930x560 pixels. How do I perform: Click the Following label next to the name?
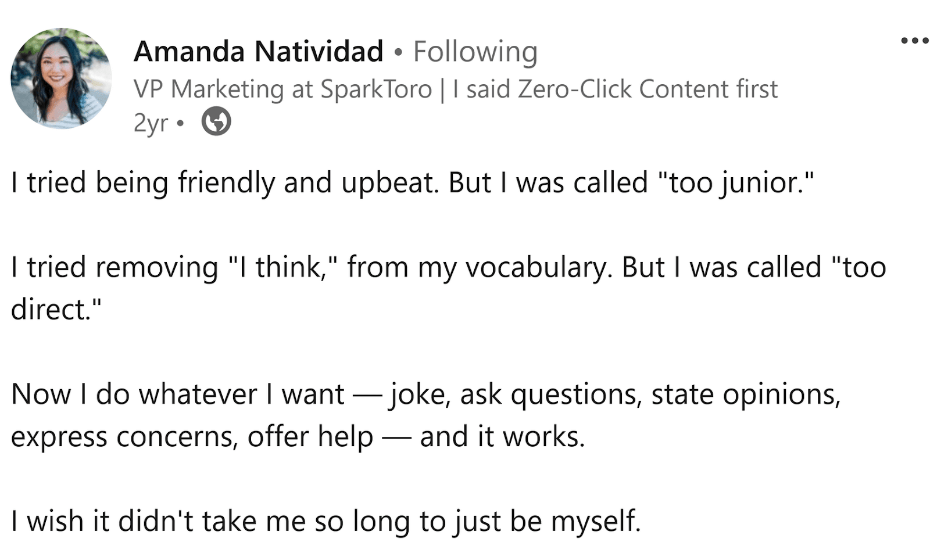475,51
